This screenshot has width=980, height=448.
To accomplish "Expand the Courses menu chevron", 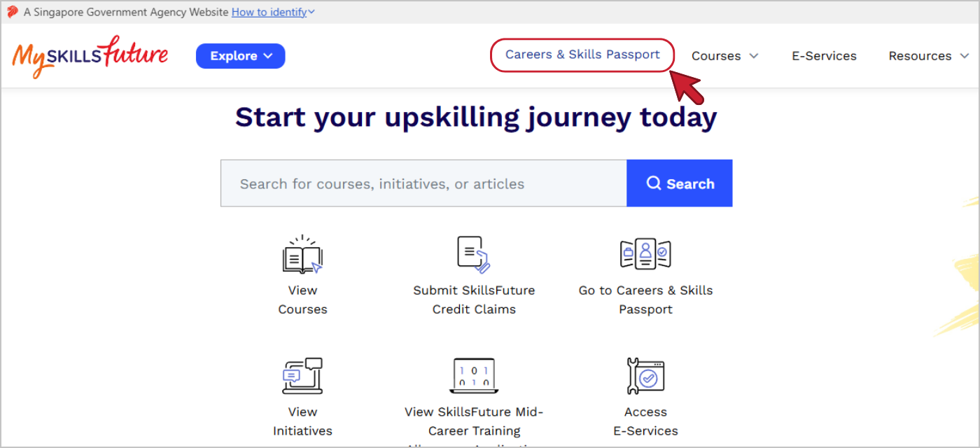I will pos(754,56).
